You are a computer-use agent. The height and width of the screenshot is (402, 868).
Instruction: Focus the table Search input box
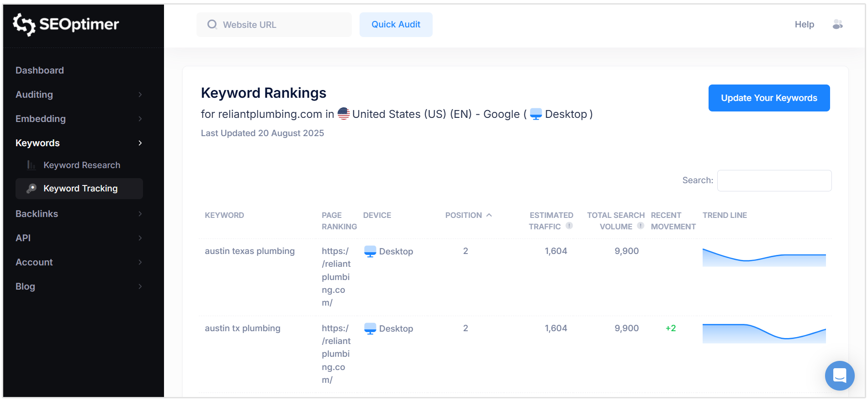click(774, 180)
